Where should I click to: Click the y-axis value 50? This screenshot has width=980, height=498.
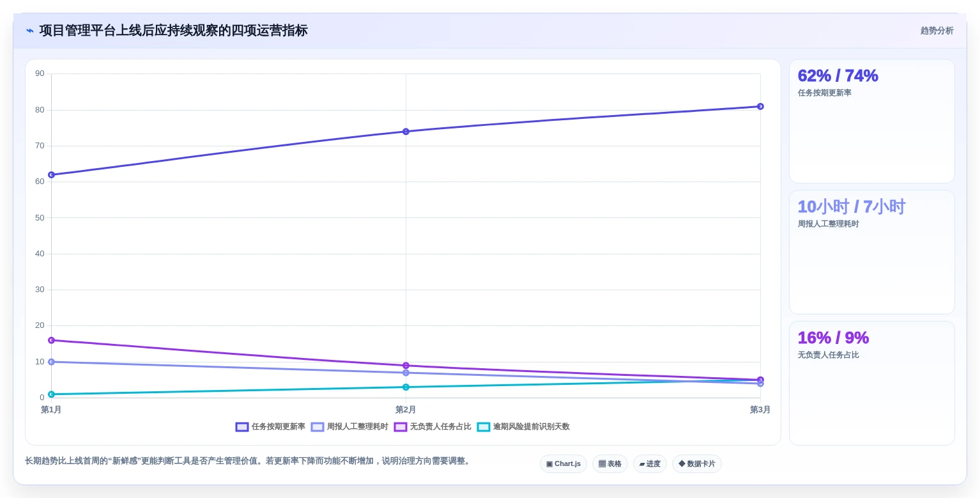pyautogui.click(x=40, y=217)
